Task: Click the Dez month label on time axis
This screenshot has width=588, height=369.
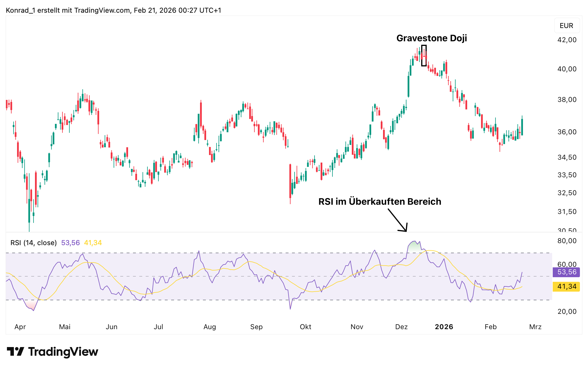Action: click(401, 327)
